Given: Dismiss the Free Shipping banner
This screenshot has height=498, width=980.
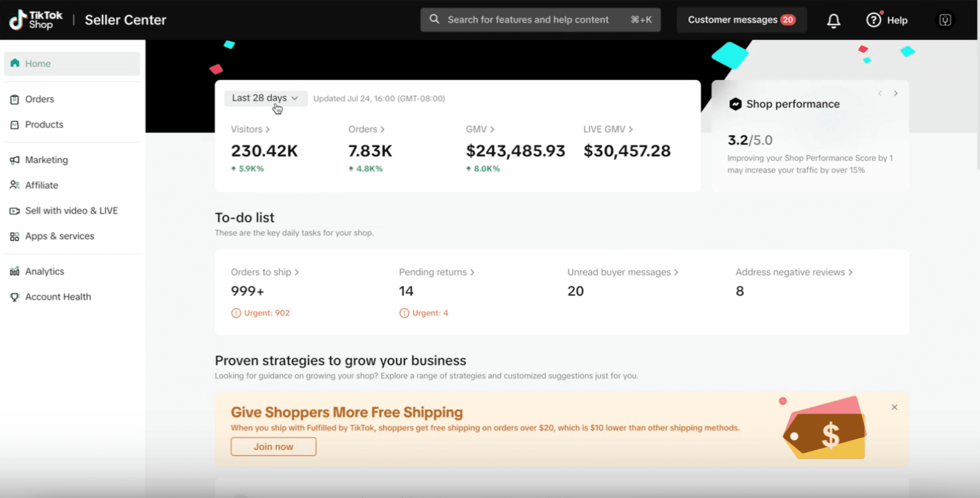Looking at the screenshot, I should [x=895, y=407].
